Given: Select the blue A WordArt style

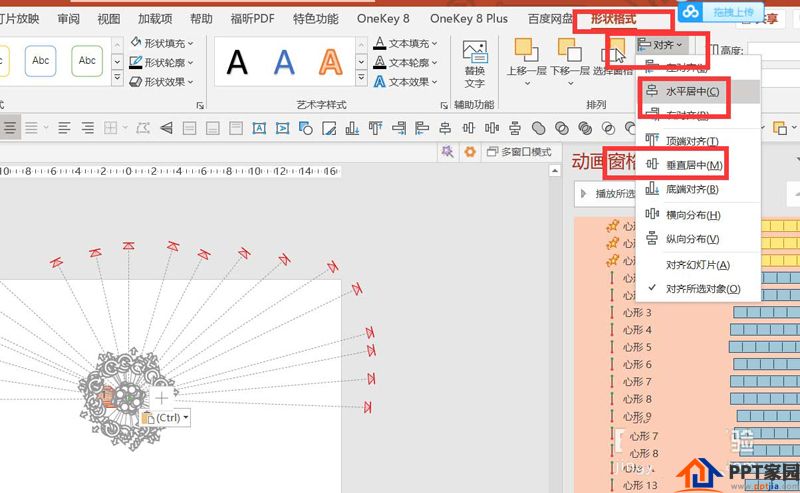Looking at the screenshot, I should pyautogui.click(x=285, y=63).
